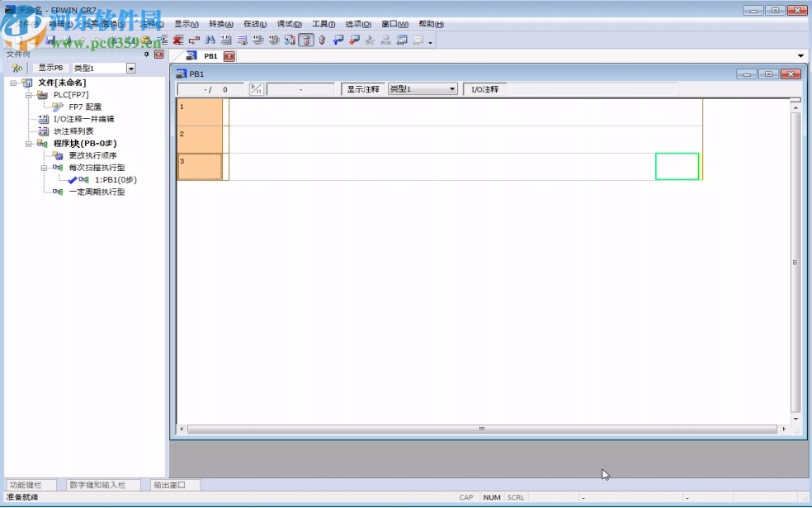The width and height of the screenshot is (812, 508).
Task: Select 1:PB1(0步) program block
Action: tap(116, 180)
